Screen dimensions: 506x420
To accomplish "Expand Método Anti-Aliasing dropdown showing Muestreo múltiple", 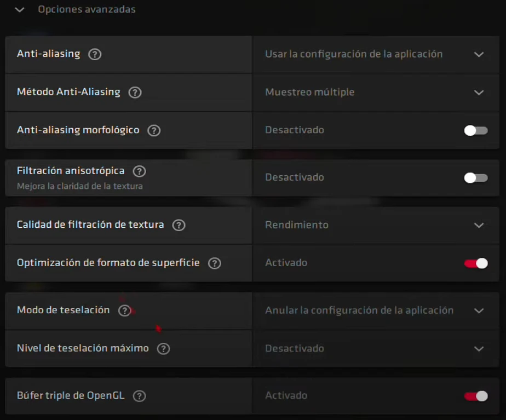I will [x=378, y=93].
